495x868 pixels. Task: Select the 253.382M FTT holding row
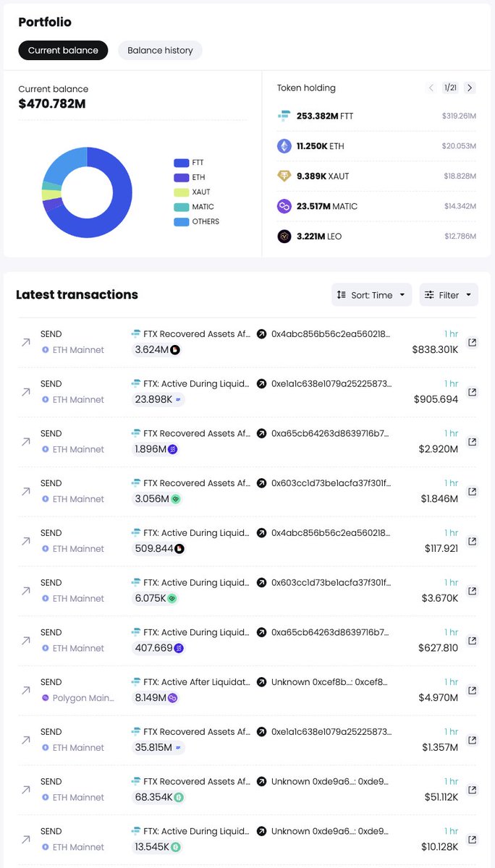pyautogui.click(x=376, y=116)
